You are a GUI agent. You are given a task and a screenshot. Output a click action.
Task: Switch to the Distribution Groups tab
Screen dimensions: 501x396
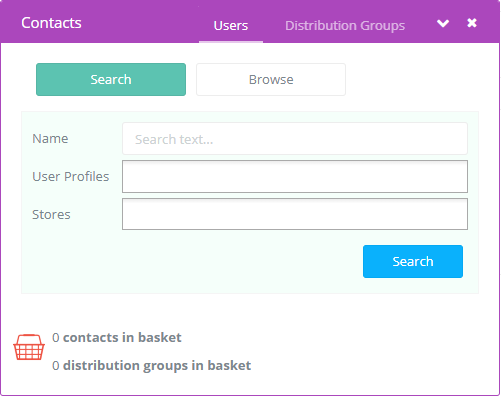pyautogui.click(x=345, y=26)
